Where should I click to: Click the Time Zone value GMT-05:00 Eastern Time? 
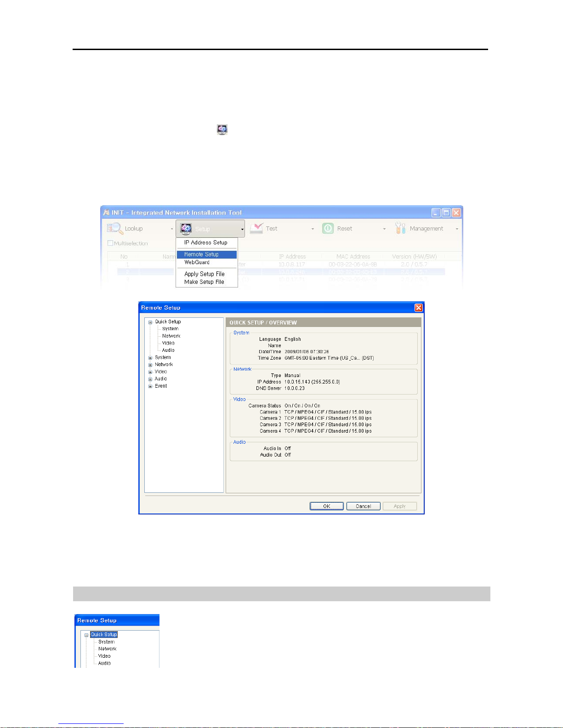(x=329, y=358)
